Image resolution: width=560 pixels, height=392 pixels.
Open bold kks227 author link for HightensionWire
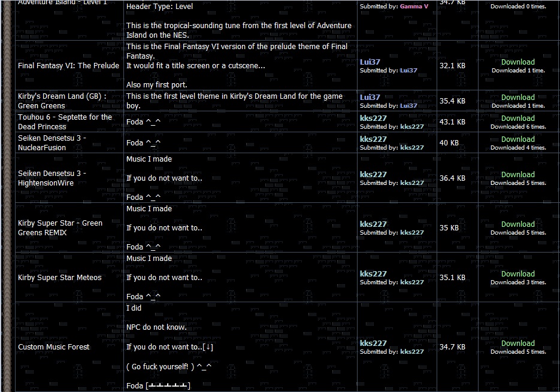pyautogui.click(x=373, y=175)
